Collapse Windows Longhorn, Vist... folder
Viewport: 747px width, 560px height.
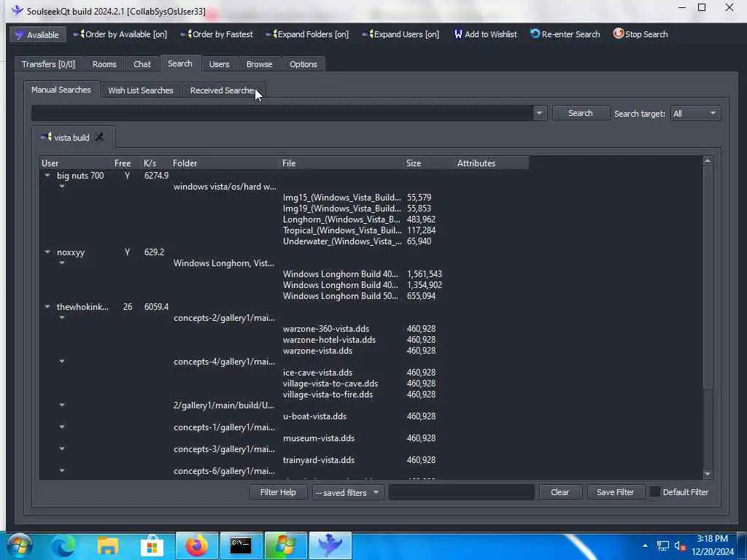click(62, 263)
